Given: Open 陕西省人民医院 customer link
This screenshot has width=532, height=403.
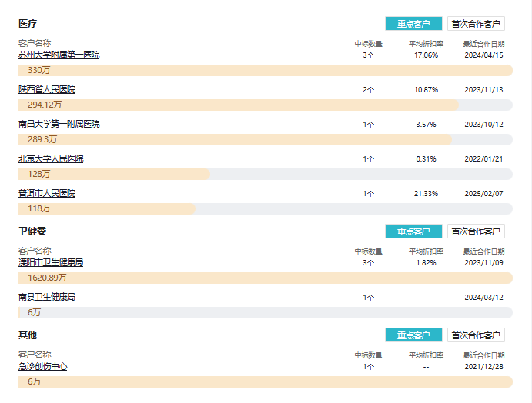Looking at the screenshot, I should click(x=47, y=89).
